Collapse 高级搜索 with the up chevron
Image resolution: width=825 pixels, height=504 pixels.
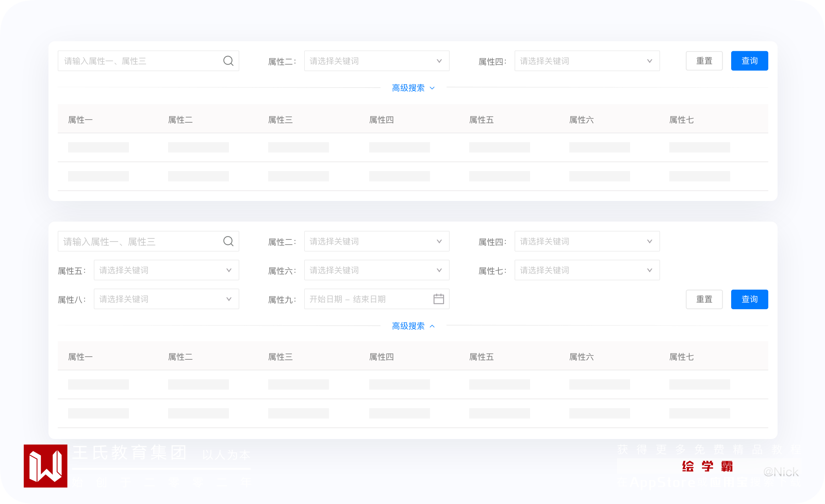tap(432, 326)
